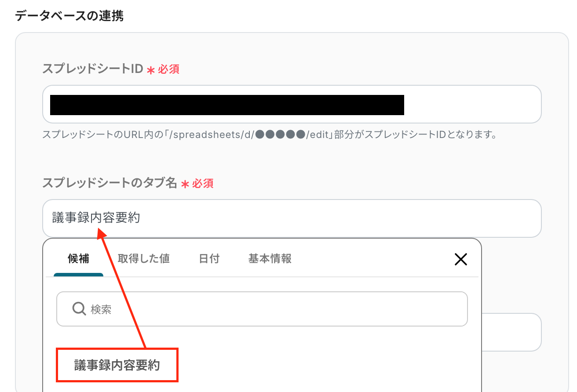
Task: Choose 議事録内容要約 from the candidate list
Action: [x=117, y=365]
